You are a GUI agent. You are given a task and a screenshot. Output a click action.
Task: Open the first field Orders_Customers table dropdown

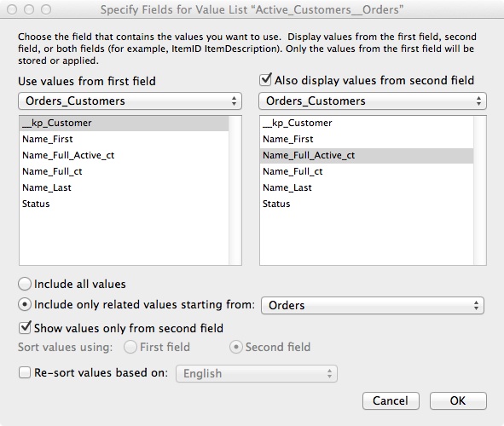[130, 101]
